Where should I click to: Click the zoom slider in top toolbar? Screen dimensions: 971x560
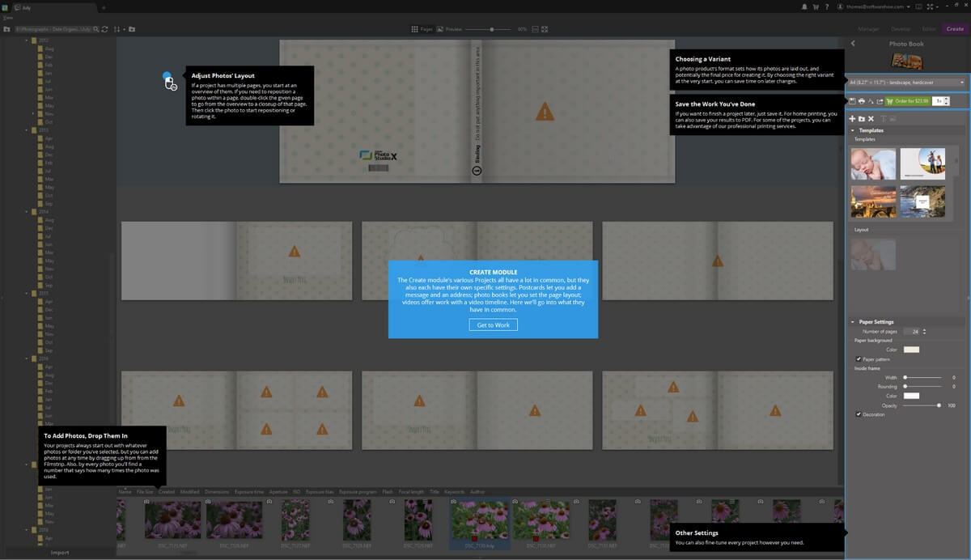(489, 29)
